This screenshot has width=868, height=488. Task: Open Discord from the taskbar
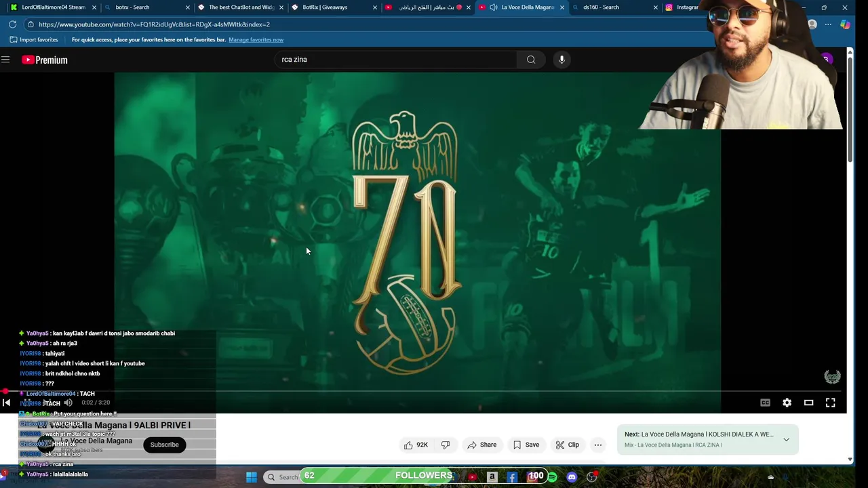[572, 477]
